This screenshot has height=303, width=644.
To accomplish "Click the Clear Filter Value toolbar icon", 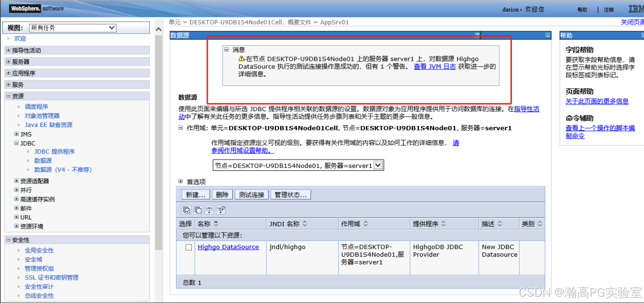I will pyautogui.click(x=221, y=210).
